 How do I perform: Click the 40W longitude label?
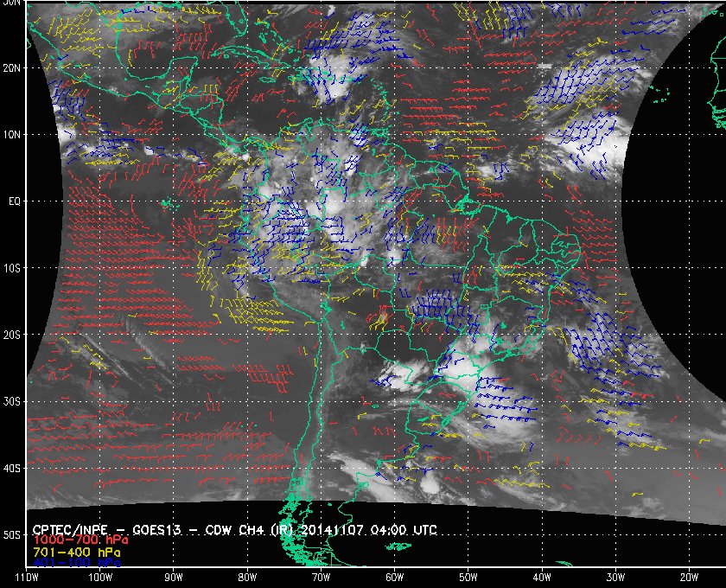[x=542, y=578]
